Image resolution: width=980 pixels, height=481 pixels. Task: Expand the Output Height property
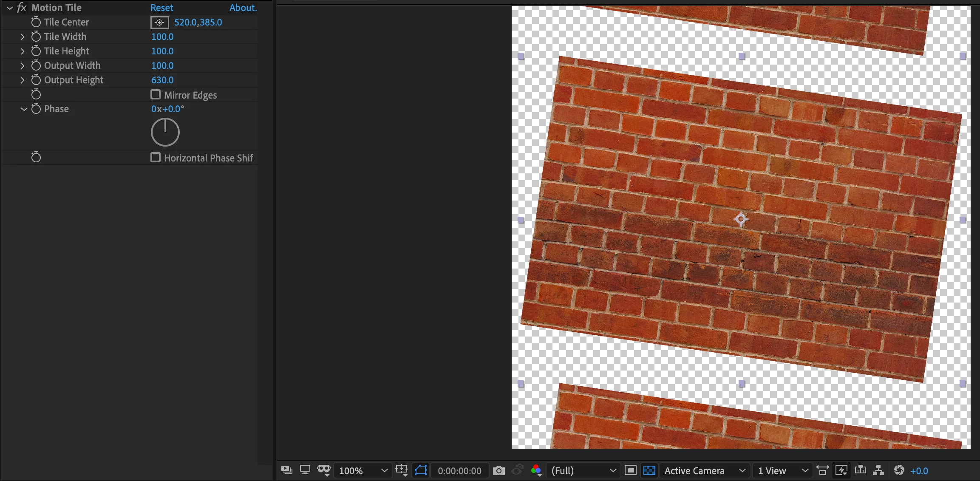[x=23, y=80]
